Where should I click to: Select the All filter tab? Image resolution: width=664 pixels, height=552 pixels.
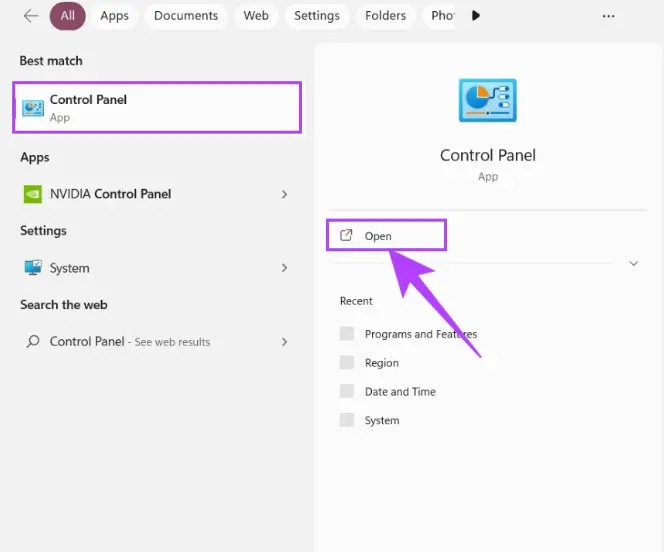click(x=67, y=16)
